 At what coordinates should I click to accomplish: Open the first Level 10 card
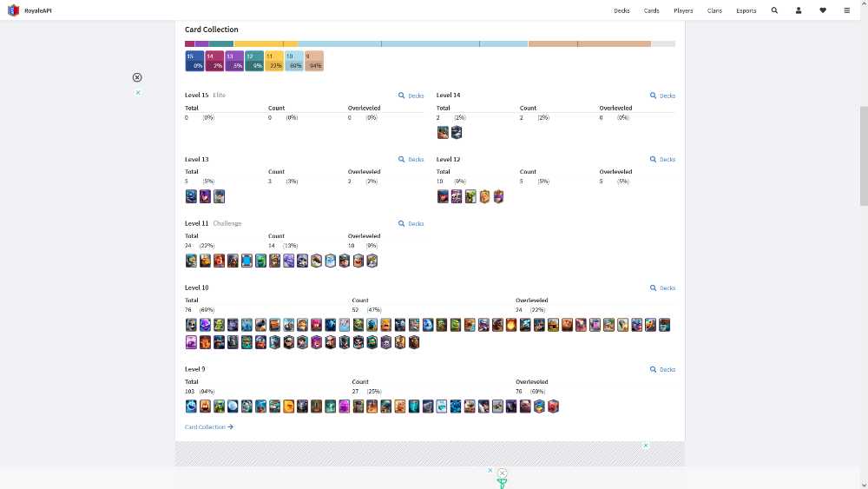[x=191, y=325]
